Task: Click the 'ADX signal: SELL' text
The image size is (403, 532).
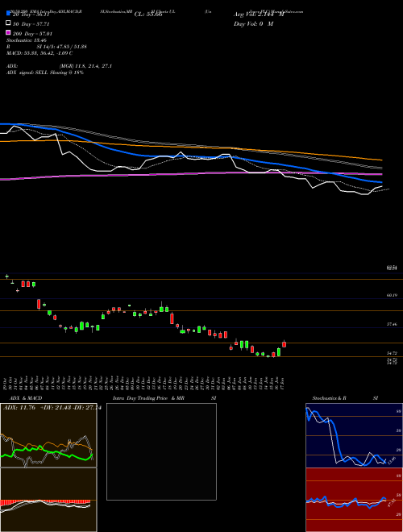Action: 27,73
